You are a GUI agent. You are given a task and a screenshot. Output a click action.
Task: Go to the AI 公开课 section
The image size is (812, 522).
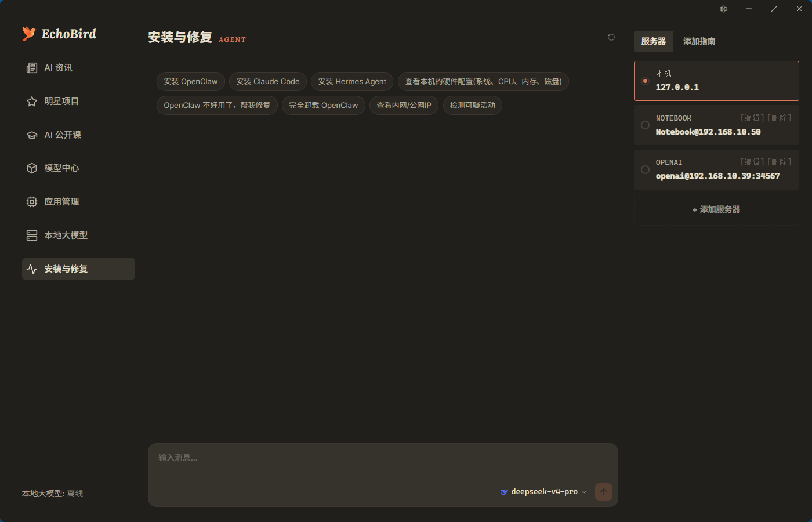(x=78, y=135)
